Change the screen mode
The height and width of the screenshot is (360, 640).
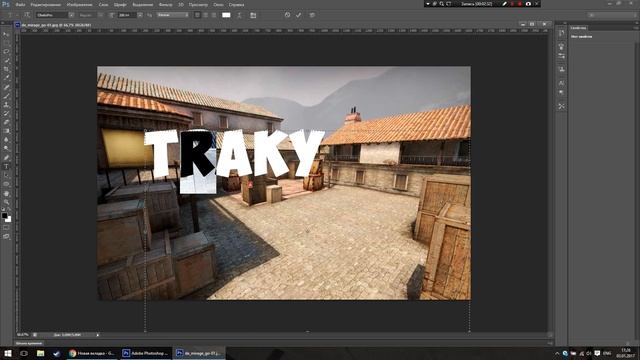click(6, 236)
